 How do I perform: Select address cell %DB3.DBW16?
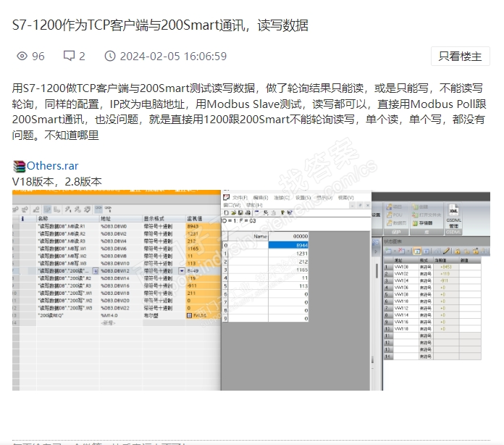(x=121, y=286)
